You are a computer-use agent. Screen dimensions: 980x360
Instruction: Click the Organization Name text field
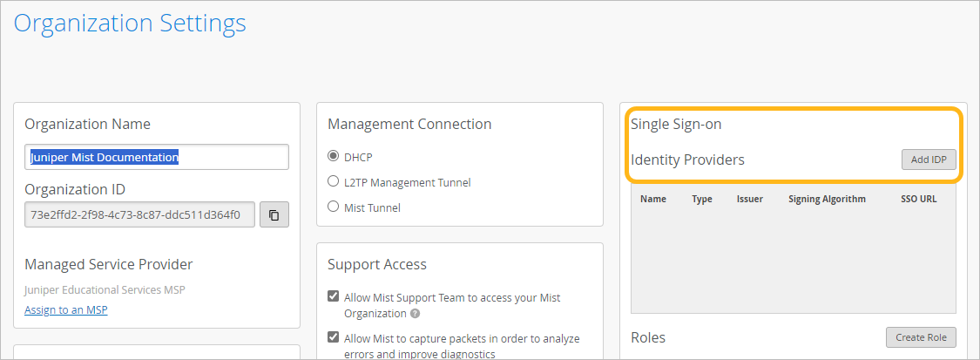(x=157, y=157)
